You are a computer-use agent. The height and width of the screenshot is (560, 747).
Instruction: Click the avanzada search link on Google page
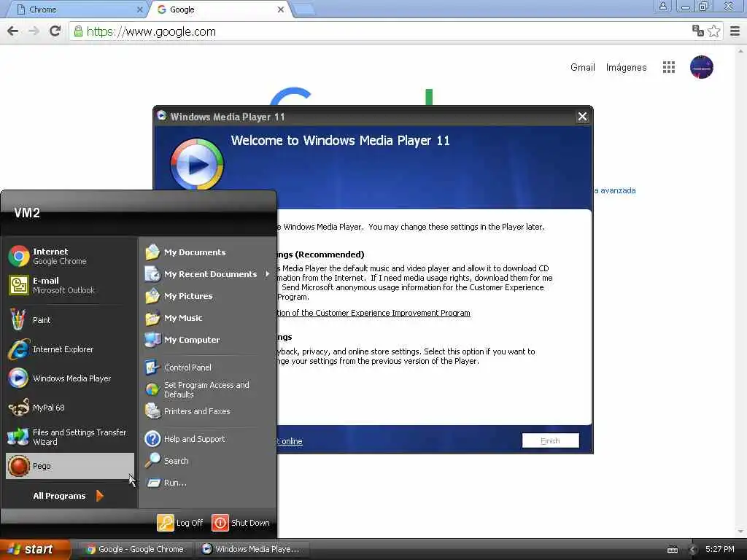pyautogui.click(x=614, y=190)
